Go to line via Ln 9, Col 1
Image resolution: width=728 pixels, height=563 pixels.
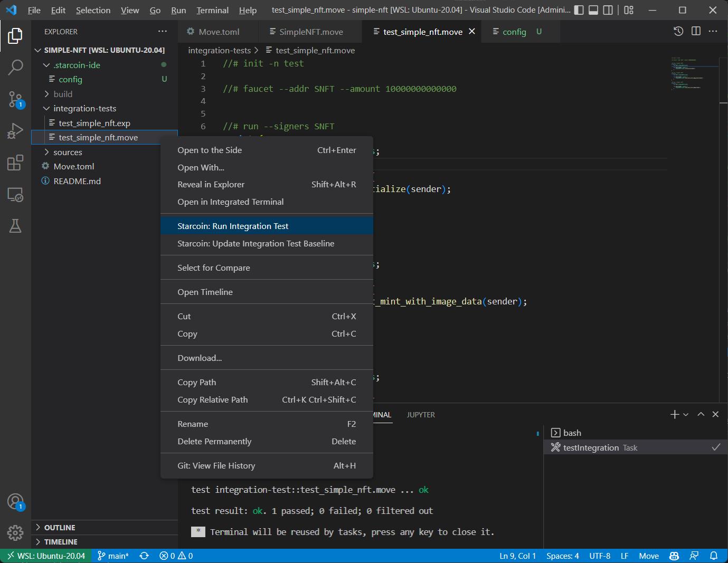click(x=517, y=556)
